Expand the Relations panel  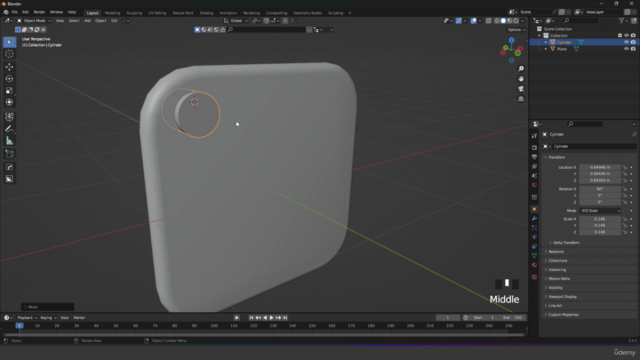click(x=556, y=251)
